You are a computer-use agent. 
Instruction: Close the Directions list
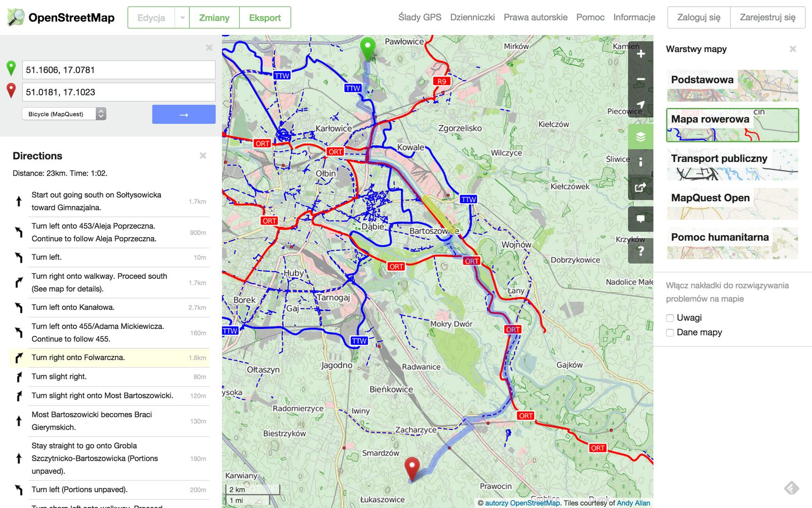click(203, 155)
